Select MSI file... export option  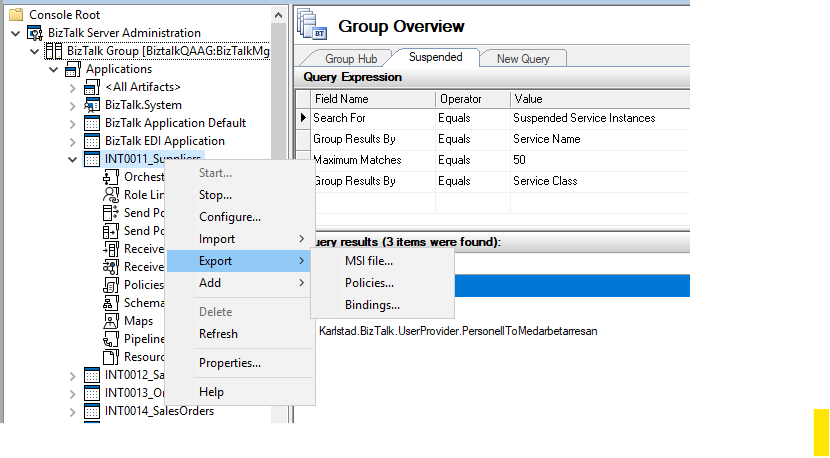tap(382, 261)
